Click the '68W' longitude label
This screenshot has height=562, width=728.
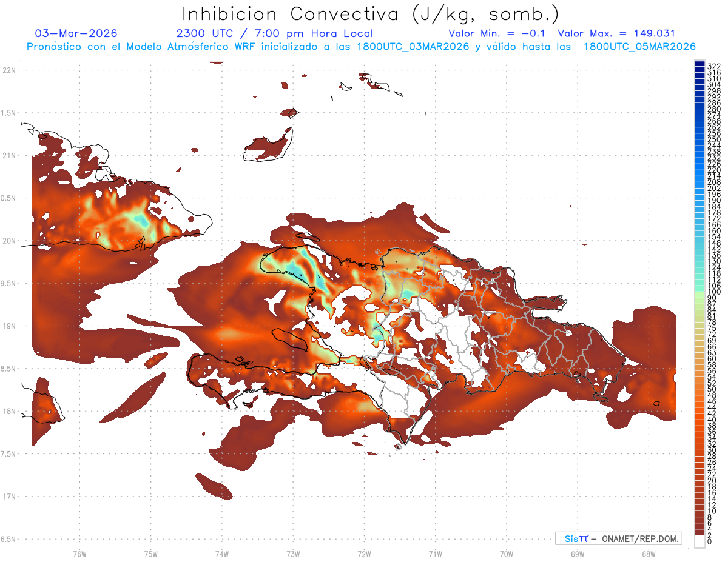tap(648, 554)
